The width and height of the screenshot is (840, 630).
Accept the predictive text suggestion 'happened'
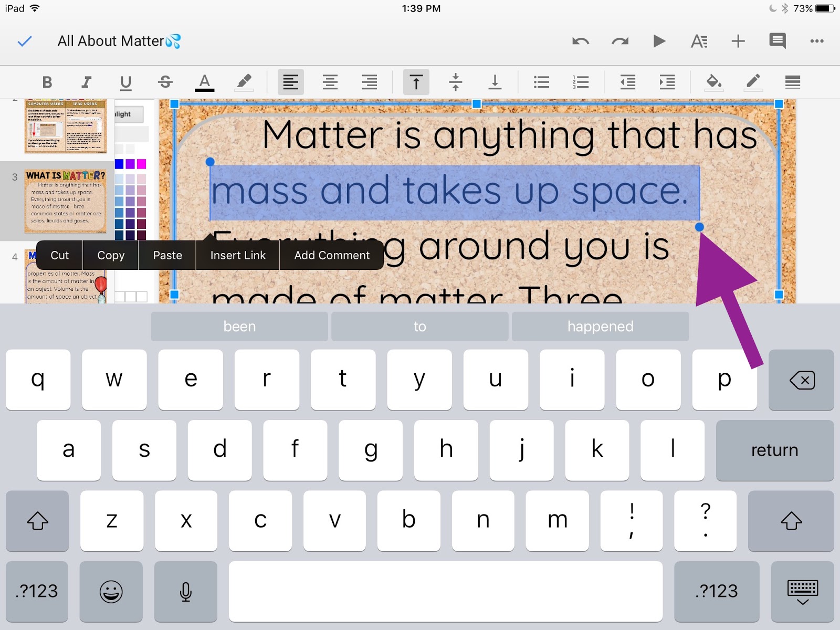[x=601, y=326]
